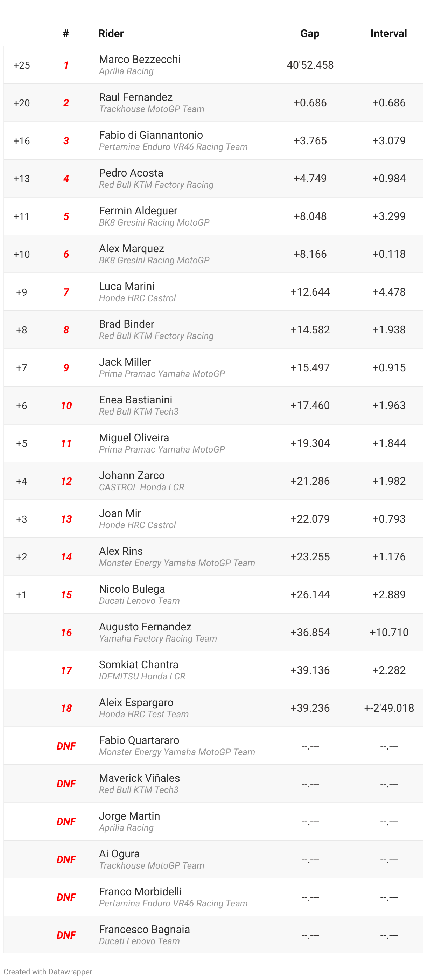Click Aleix Espargaro's interval +-2'49.018
The height and width of the screenshot is (980, 427).
tap(388, 708)
